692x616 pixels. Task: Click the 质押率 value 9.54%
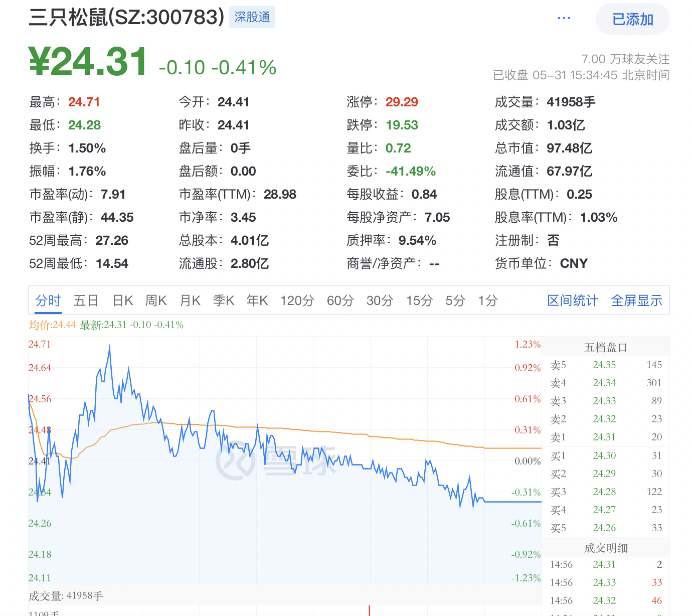point(417,240)
